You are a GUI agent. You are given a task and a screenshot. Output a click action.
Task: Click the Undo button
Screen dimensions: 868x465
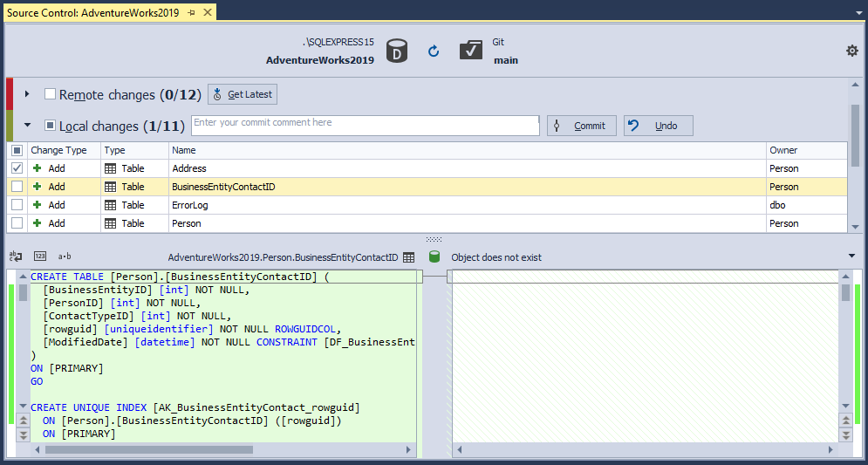pyautogui.click(x=658, y=126)
